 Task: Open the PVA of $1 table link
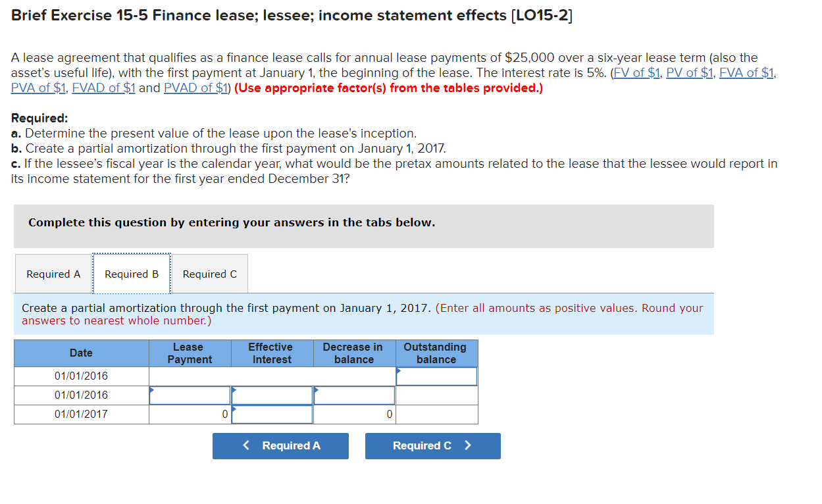click(x=38, y=88)
